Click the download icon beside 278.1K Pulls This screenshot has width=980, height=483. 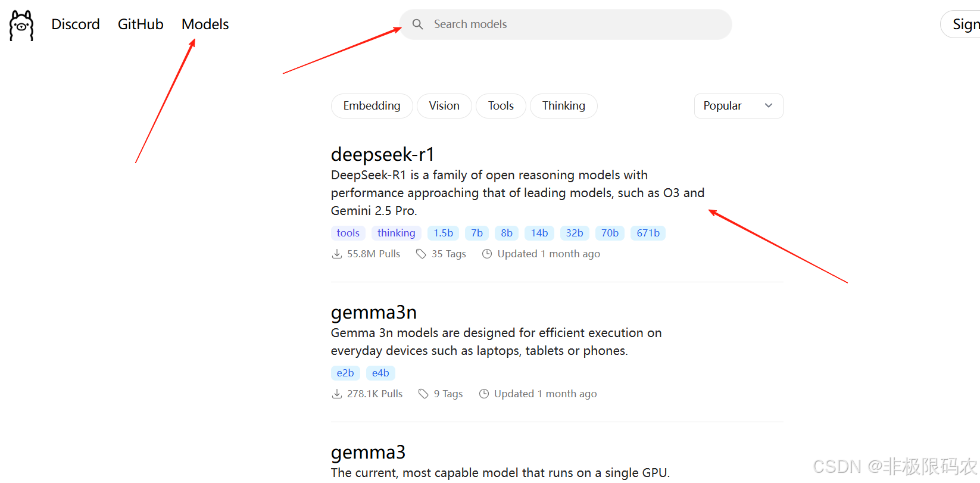coord(337,394)
